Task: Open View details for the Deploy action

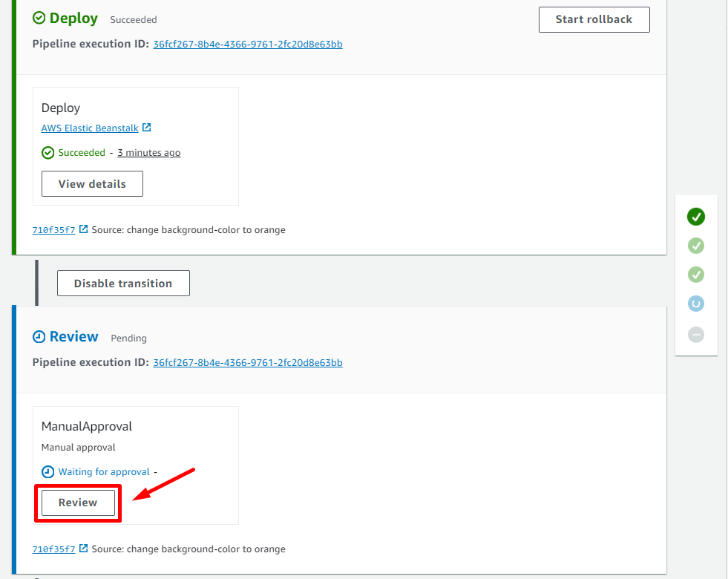Action: [x=92, y=184]
